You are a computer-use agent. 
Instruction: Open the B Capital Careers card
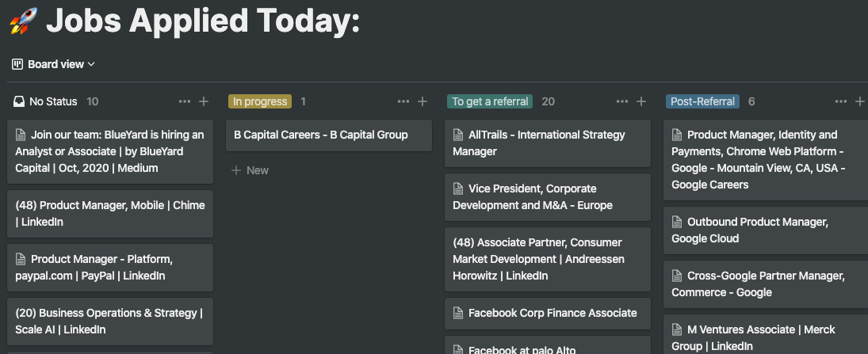(329, 135)
